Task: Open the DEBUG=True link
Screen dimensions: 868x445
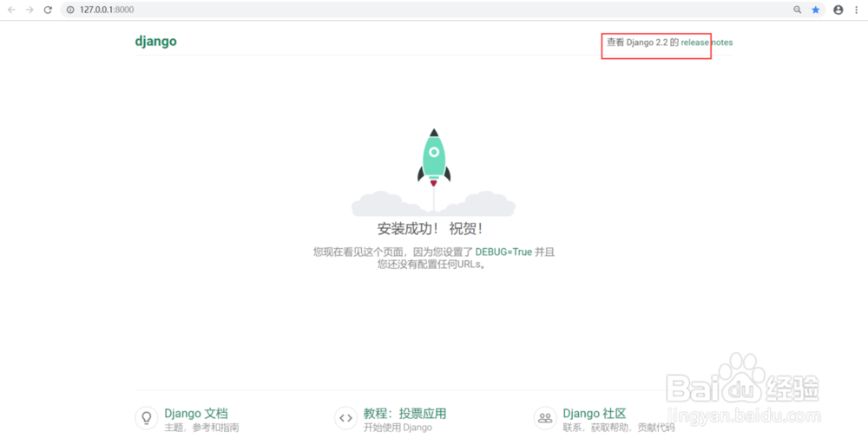Action: pos(503,252)
